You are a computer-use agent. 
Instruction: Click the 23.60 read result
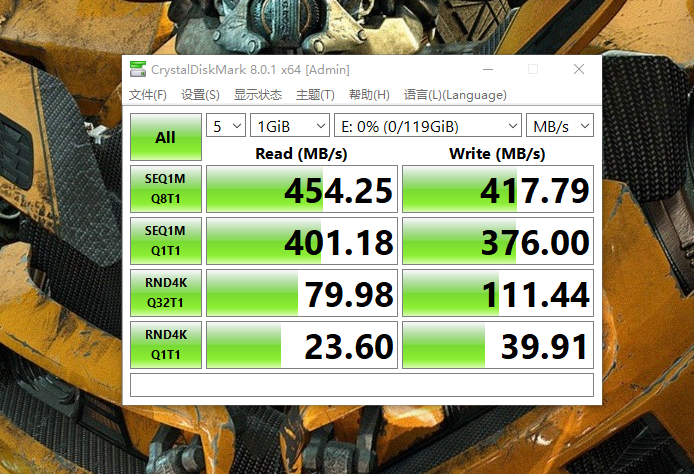pyautogui.click(x=302, y=345)
